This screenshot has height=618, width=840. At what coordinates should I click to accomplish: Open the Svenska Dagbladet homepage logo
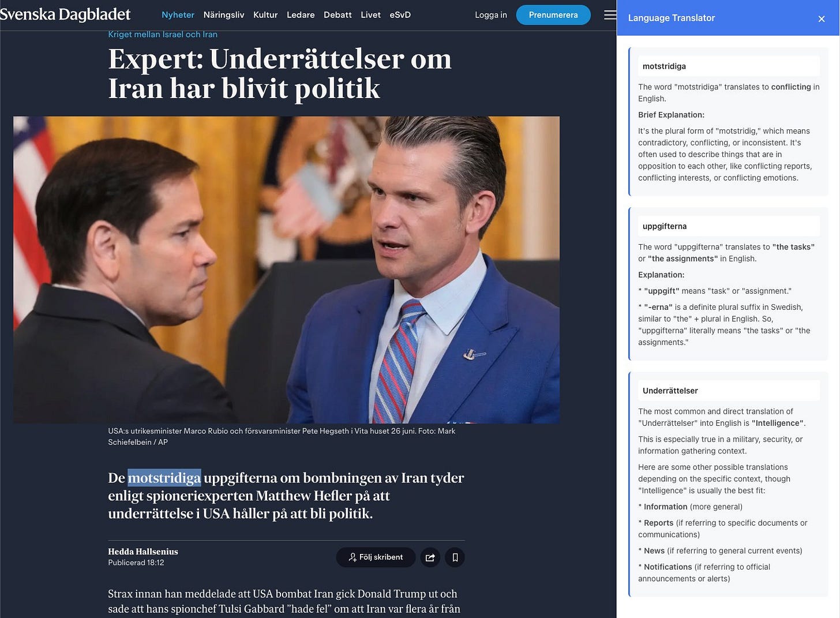point(65,14)
